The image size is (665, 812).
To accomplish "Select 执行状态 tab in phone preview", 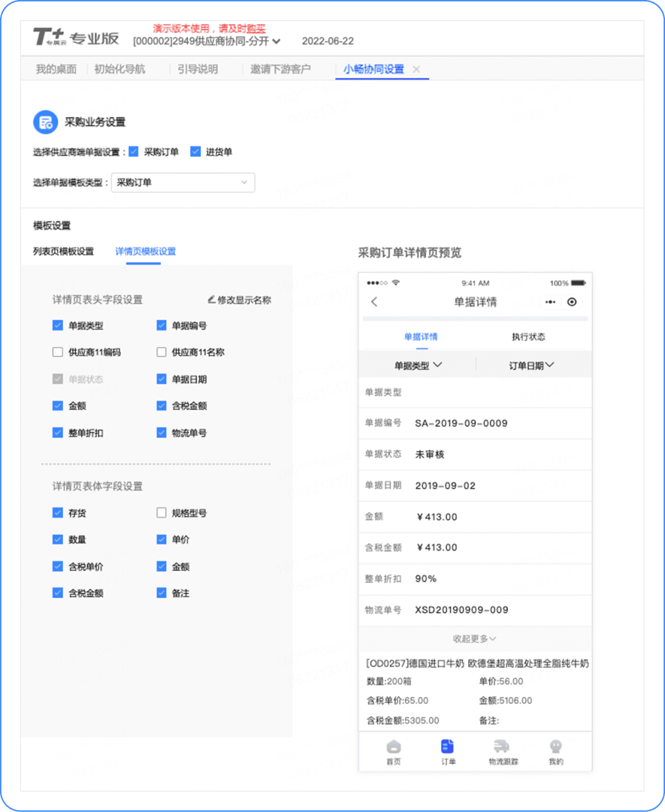I will tap(528, 337).
